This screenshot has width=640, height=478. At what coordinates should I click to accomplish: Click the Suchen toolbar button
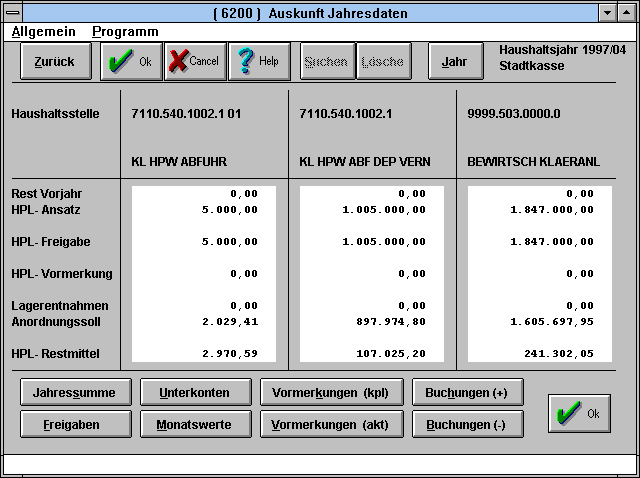pyautogui.click(x=326, y=61)
